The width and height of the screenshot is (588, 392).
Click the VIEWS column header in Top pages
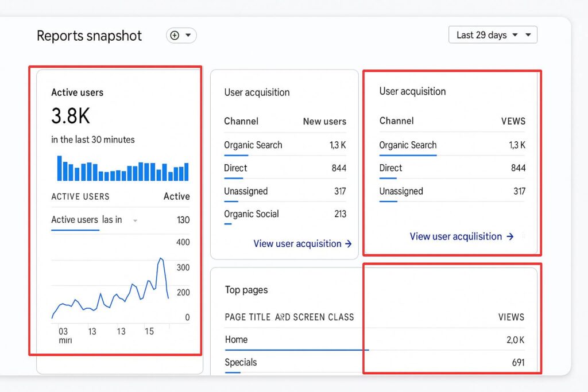(510, 317)
